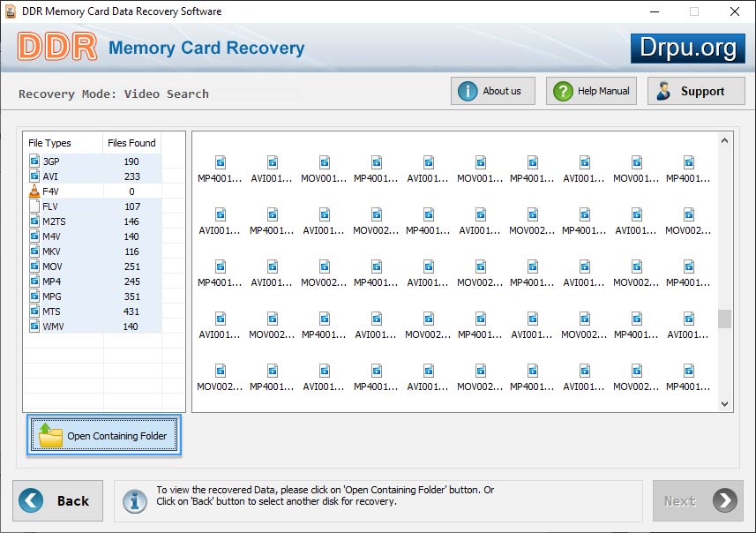
Task: Click the MP4 file type icon
Action: click(x=34, y=281)
